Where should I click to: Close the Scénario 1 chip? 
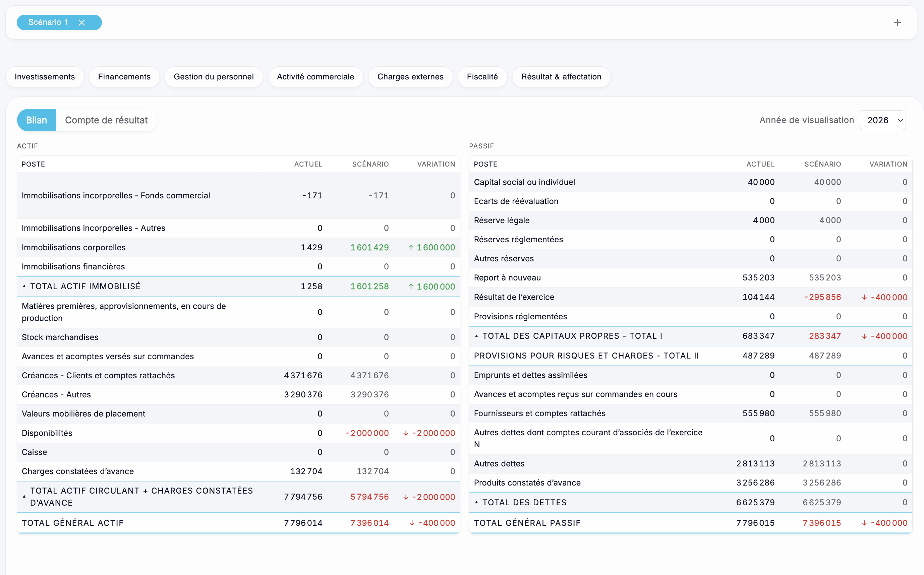point(81,22)
